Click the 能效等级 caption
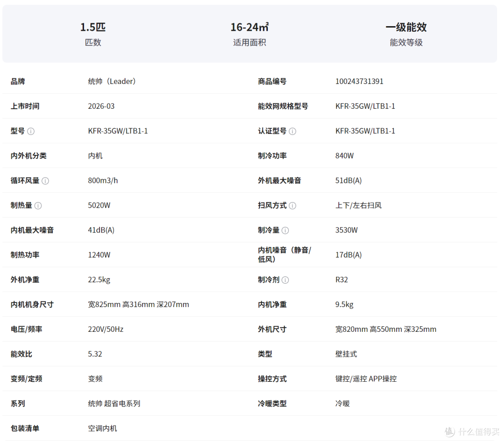The width and height of the screenshot is (504, 442). click(406, 42)
